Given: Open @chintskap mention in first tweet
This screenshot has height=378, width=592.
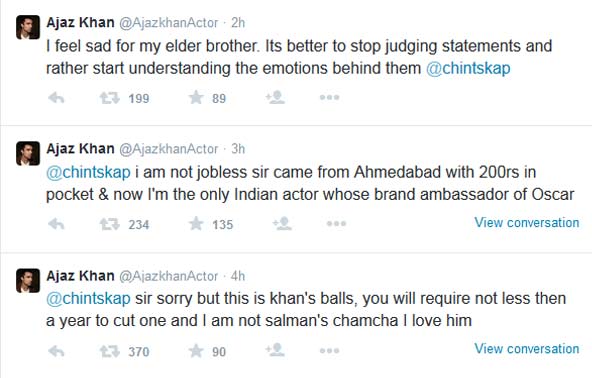Looking at the screenshot, I should click(x=468, y=68).
